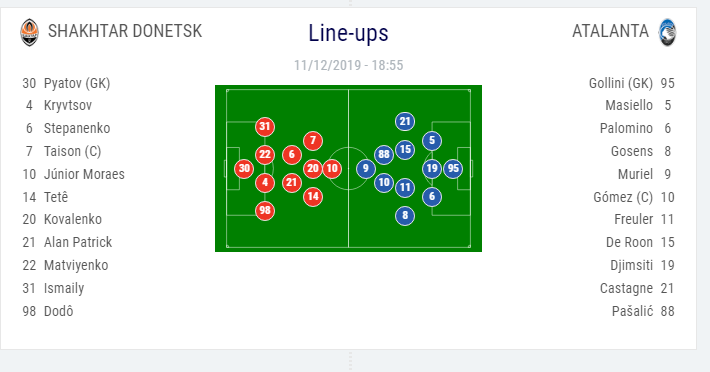
Task: Select blue player marker 88 on pitch
Action: pos(384,155)
